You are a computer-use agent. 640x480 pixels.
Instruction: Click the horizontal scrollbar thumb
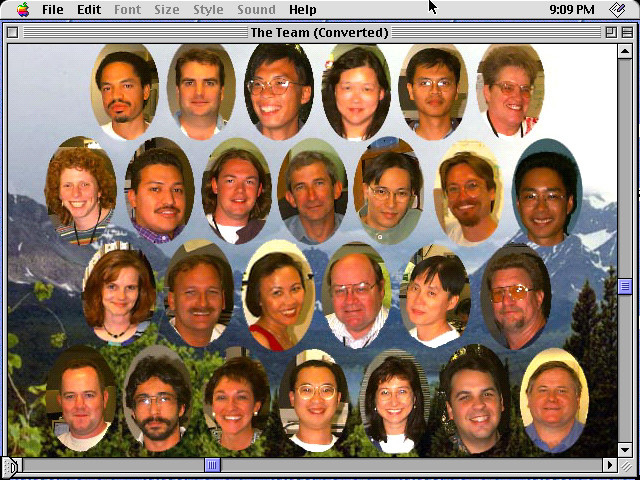pyautogui.click(x=212, y=465)
